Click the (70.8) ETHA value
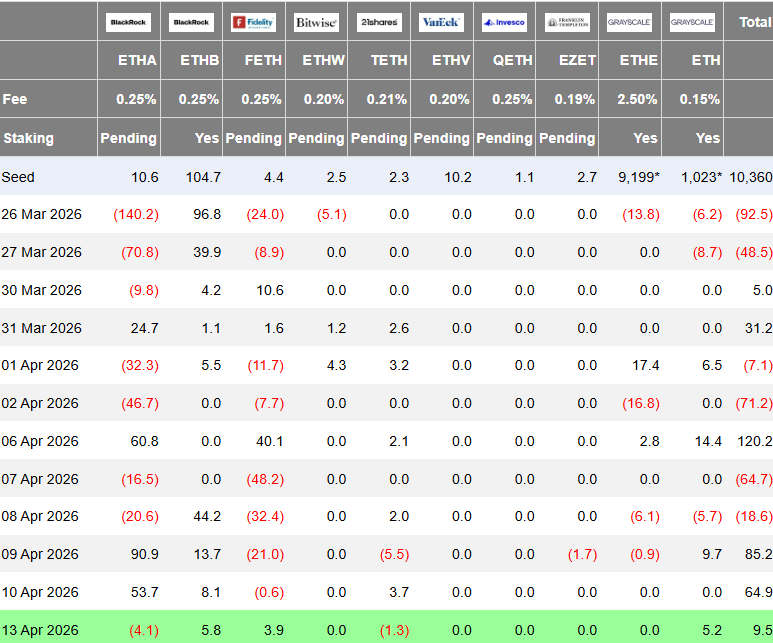Image resolution: width=773 pixels, height=643 pixels. tap(140, 252)
